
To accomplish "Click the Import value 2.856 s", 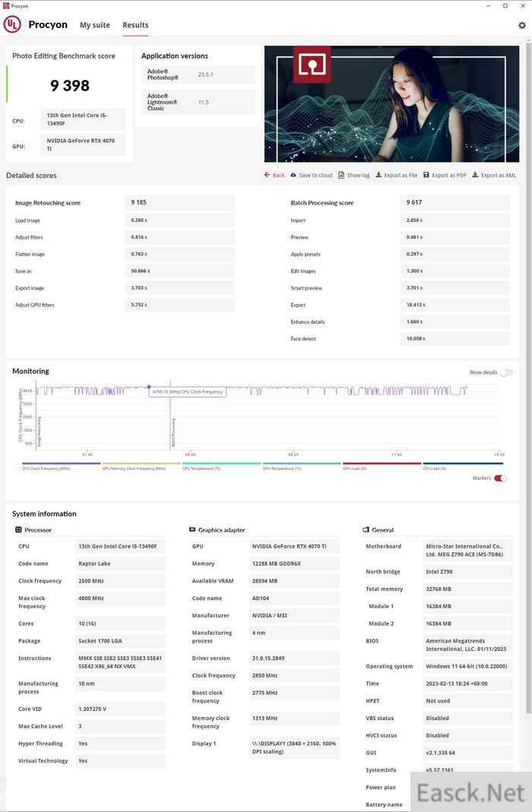I will tap(455, 220).
